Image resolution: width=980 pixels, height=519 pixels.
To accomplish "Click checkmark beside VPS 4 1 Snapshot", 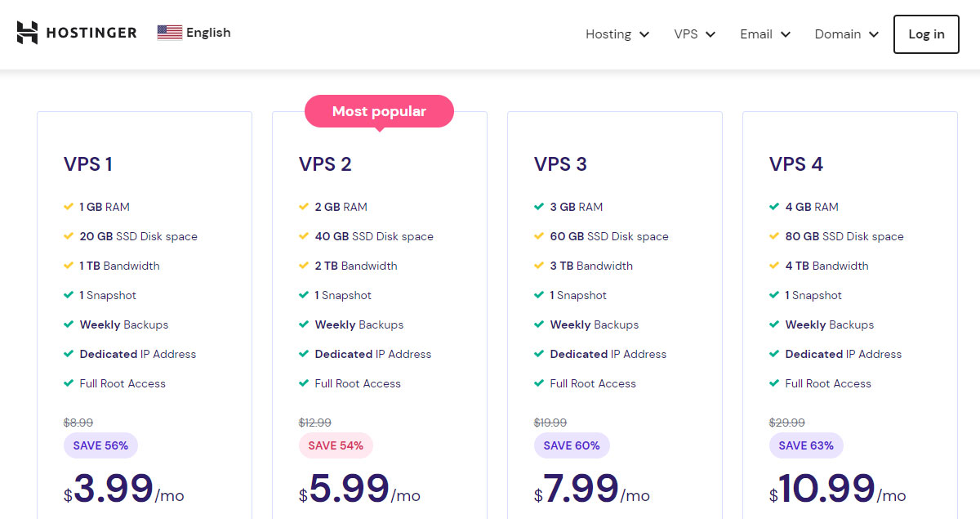I will click(x=774, y=295).
